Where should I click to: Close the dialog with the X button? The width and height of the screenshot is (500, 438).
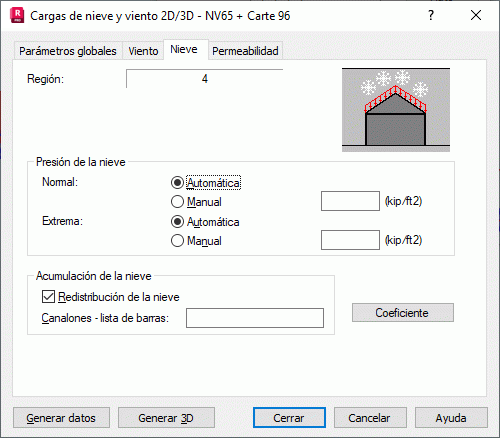(x=476, y=15)
